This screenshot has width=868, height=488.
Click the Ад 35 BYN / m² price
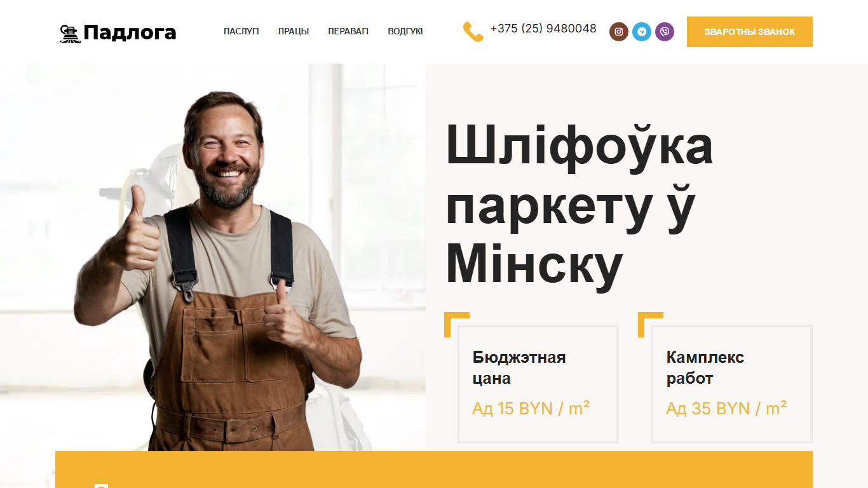click(x=727, y=409)
